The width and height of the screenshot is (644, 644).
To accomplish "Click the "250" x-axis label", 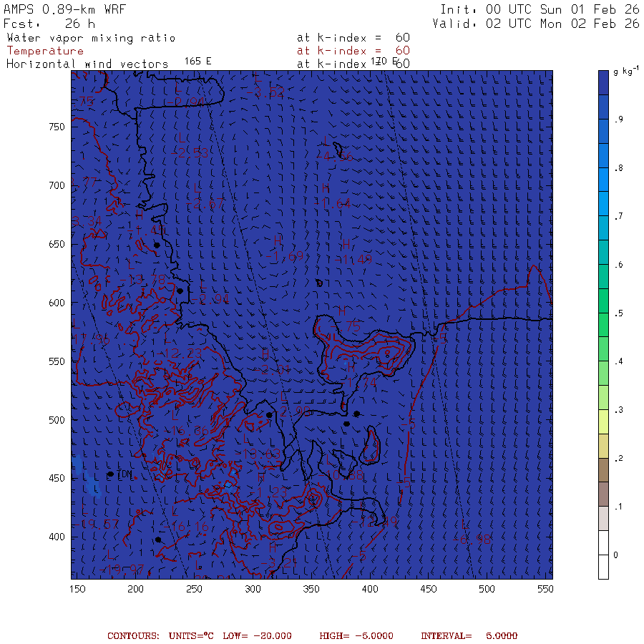I will pyautogui.click(x=194, y=590).
